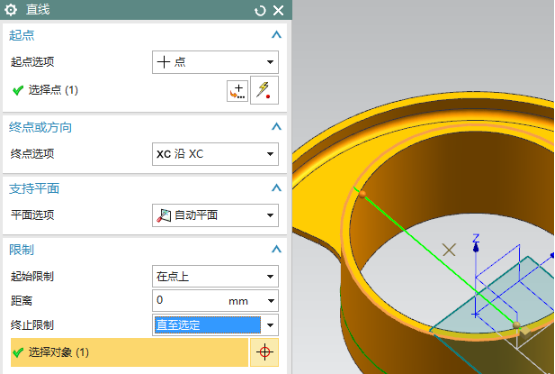The width and height of the screenshot is (555, 374).
Task: Click the inferred point lightning icon
Action: tap(264, 90)
